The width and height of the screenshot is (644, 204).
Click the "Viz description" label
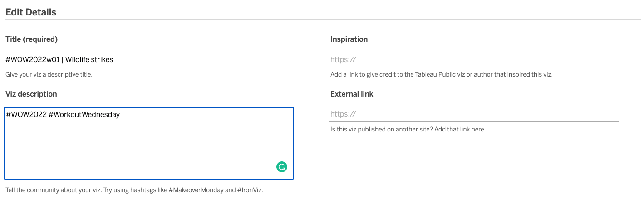coord(31,94)
